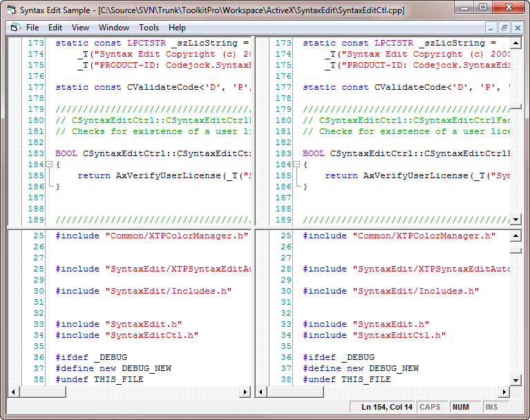Click the document icon beside the File menu

[x=16, y=28]
